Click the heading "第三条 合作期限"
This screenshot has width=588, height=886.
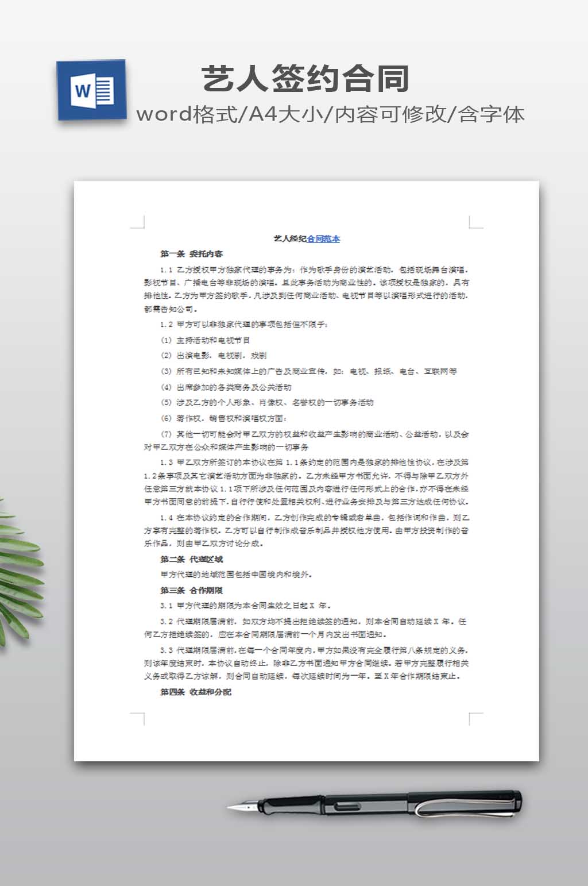point(191,590)
